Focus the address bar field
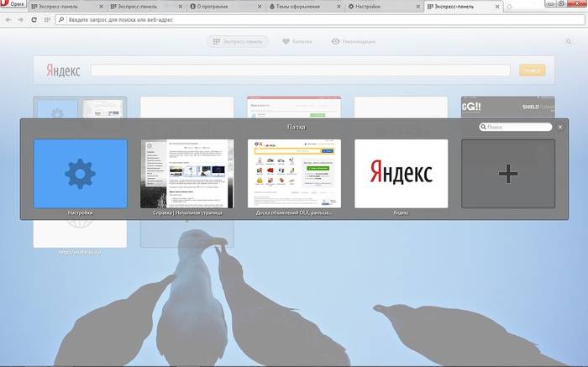This screenshot has height=367, width=588. [320, 19]
